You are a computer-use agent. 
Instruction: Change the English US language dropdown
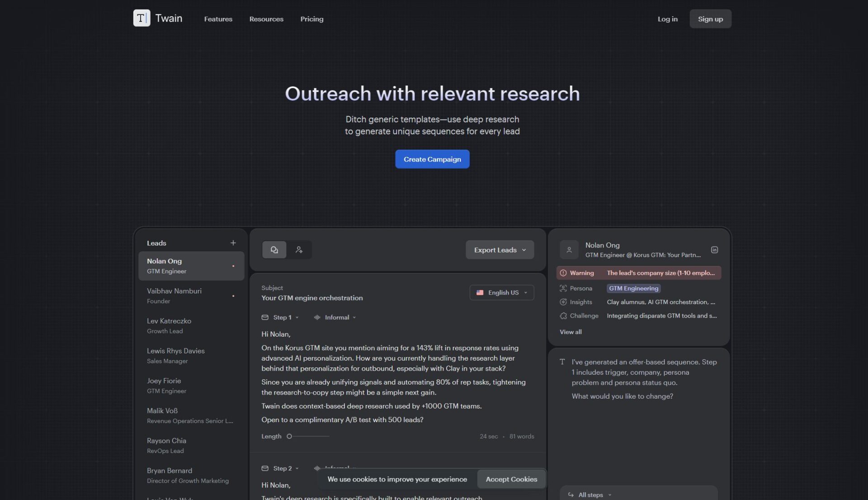point(501,293)
